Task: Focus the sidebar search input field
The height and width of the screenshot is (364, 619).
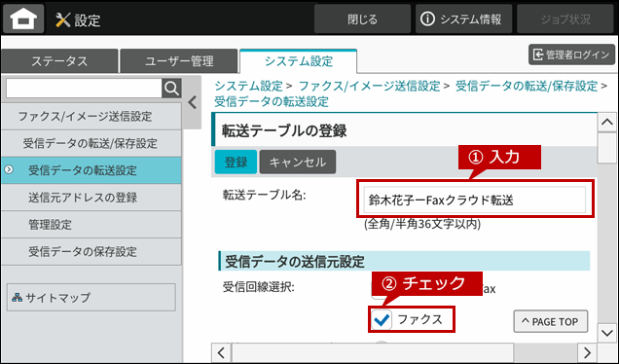Action: pyautogui.click(x=84, y=88)
